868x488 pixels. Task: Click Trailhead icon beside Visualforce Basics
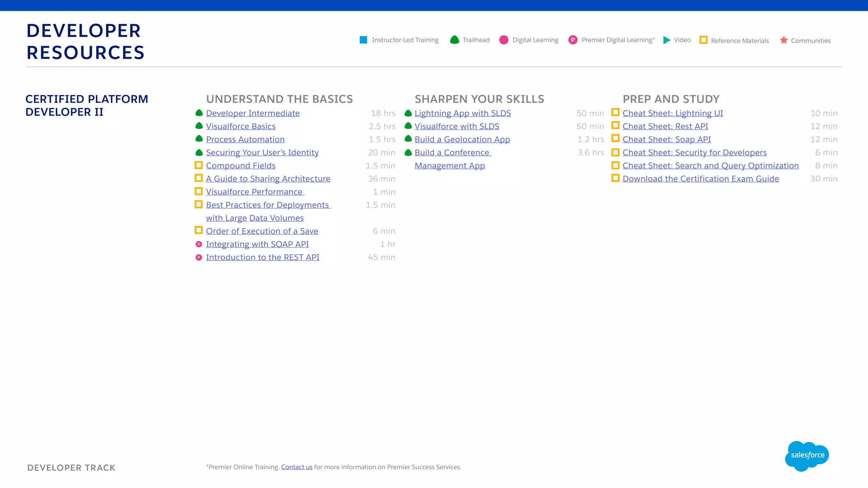(199, 126)
